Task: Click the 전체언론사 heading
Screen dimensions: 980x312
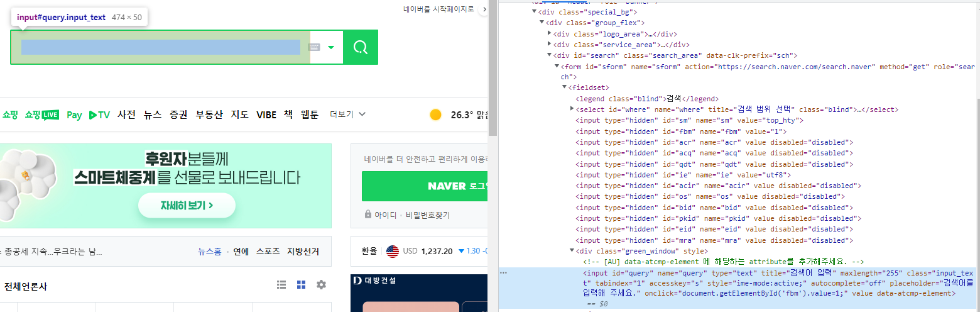Action: (26, 286)
